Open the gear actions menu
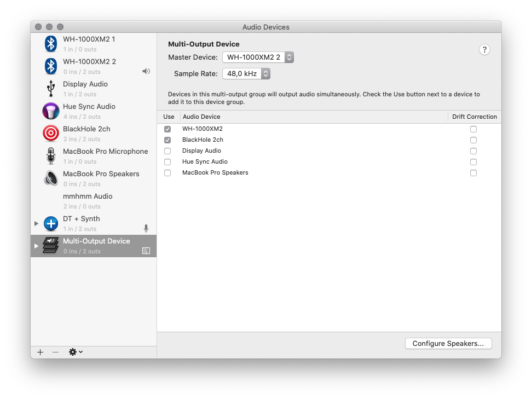Screen dimensions: 532x399 [76, 352]
